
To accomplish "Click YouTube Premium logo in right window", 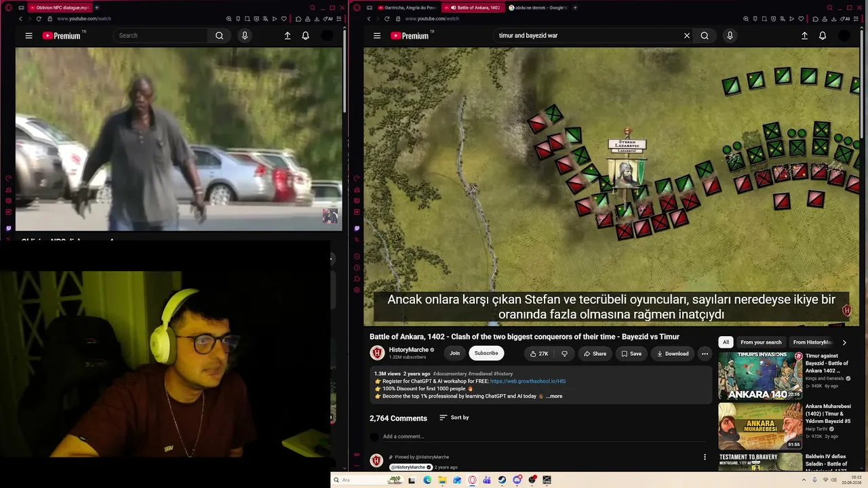I will [409, 36].
